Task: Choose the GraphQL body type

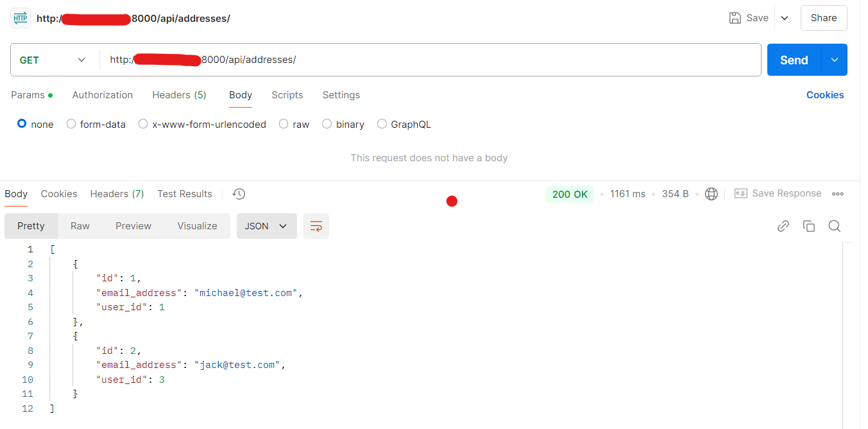Action: click(x=382, y=124)
